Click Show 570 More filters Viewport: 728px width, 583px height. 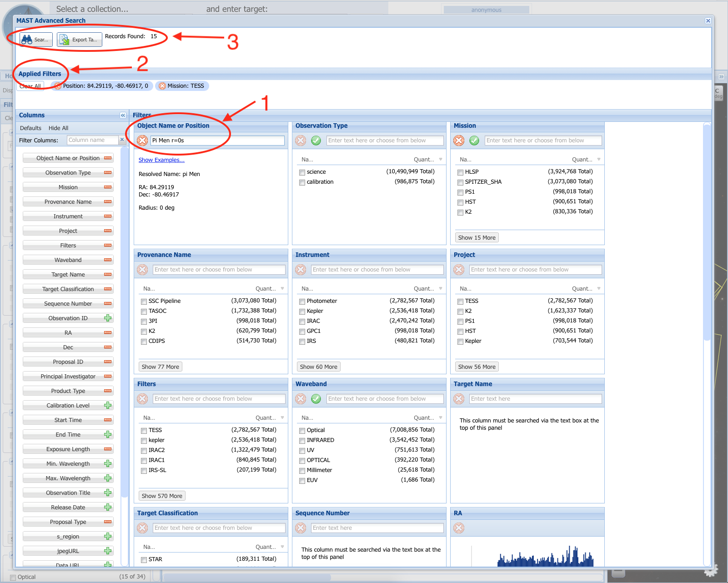(x=162, y=496)
